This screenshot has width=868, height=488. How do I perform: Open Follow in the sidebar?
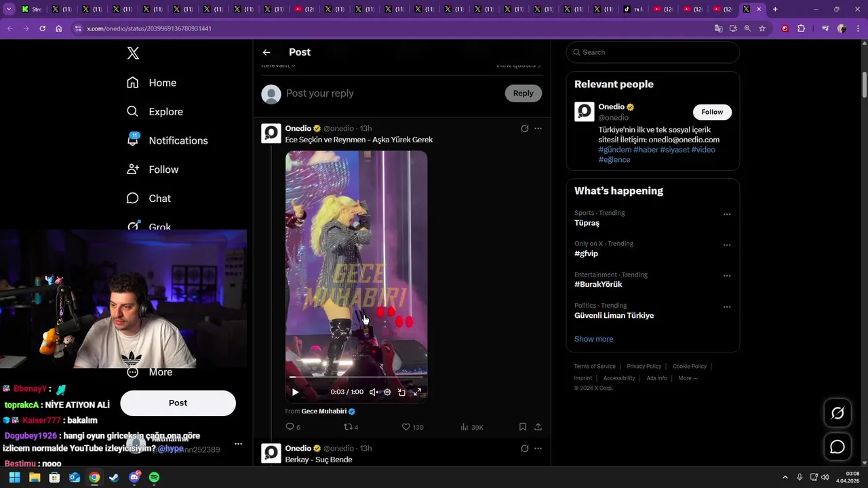153,169
